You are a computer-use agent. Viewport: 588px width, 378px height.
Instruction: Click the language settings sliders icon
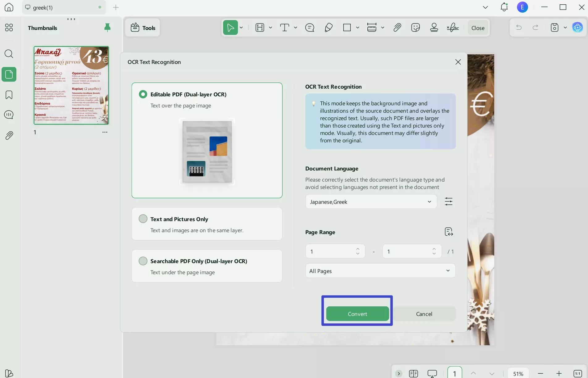448,202
